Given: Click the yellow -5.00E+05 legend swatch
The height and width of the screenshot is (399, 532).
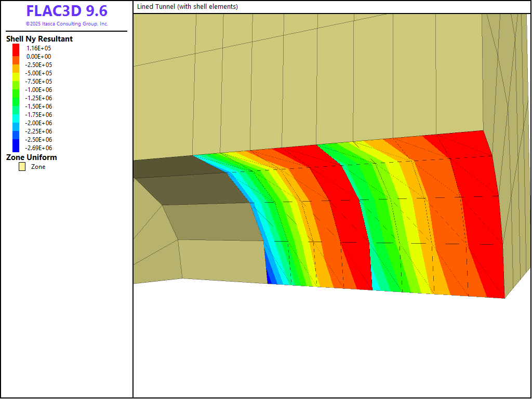Looking at the screenshot, I should [16, 73].
